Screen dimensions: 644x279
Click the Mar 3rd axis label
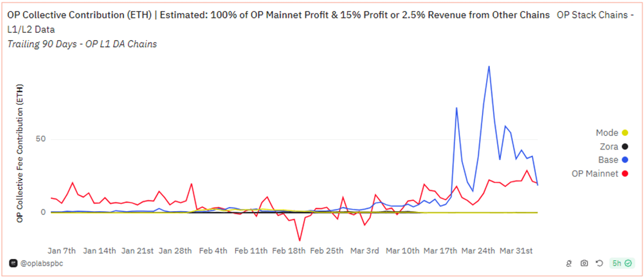pos(365,251)
